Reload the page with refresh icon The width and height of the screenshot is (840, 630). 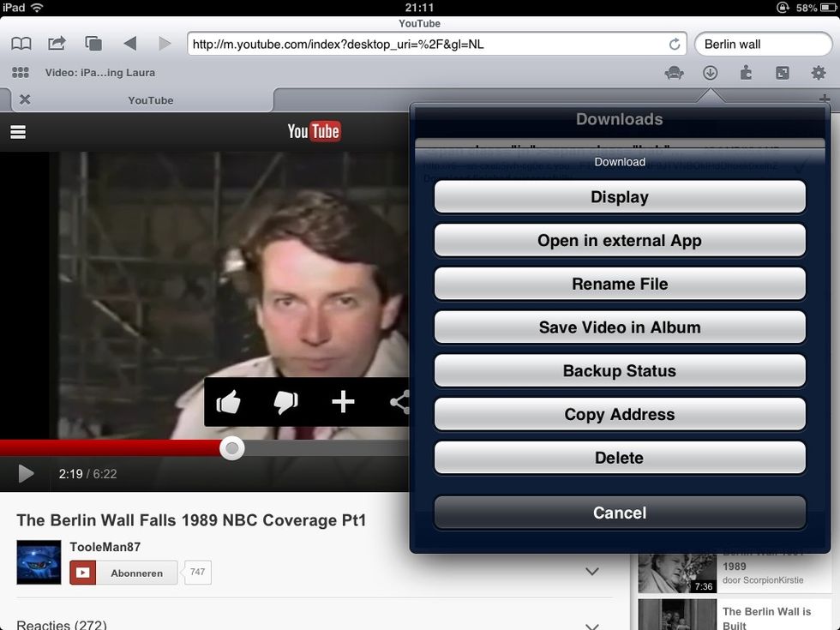675,44
